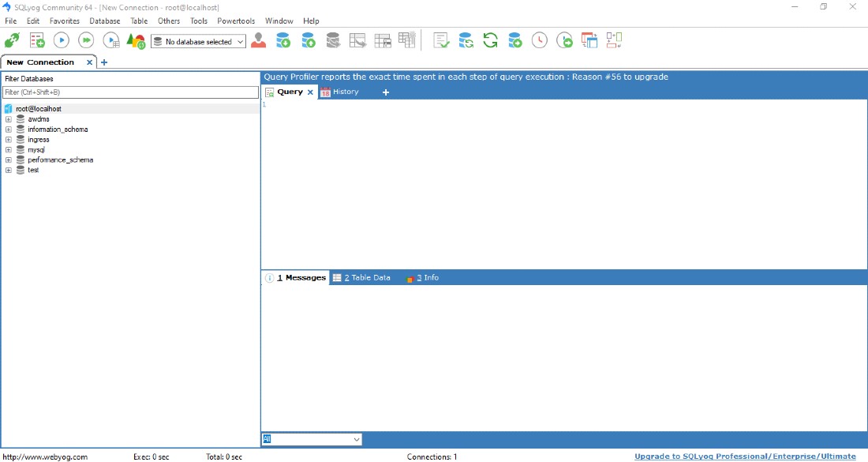This screenshot has width=868, height=462.
Task: Expand the test database node
Action: coord(9,170)
